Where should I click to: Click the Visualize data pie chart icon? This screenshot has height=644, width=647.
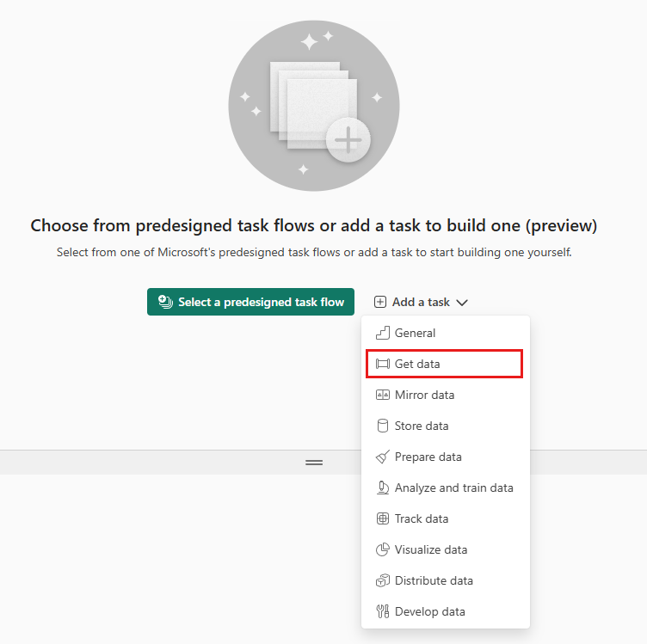tap(383, 549)
